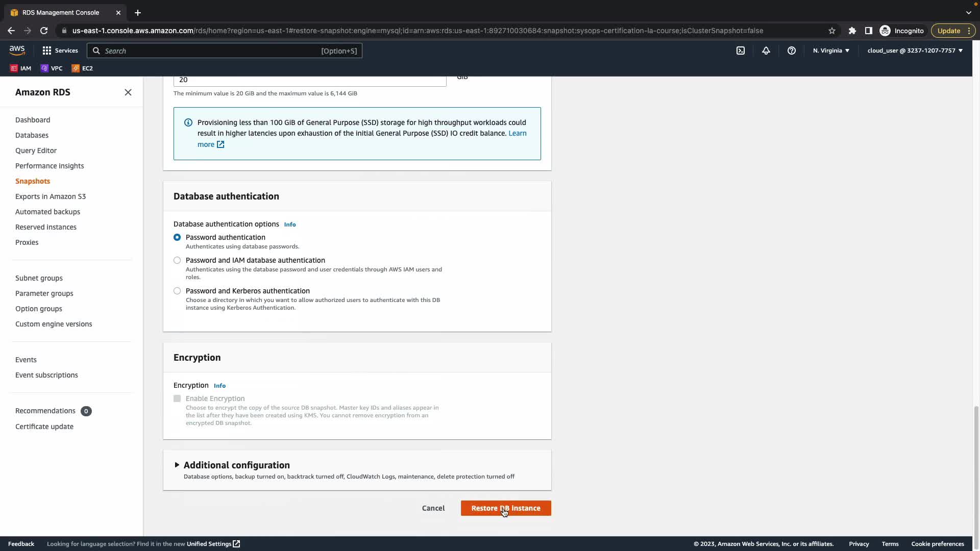Click the AWS logo home icon
The image size is (980, 551).
[17, 50]
